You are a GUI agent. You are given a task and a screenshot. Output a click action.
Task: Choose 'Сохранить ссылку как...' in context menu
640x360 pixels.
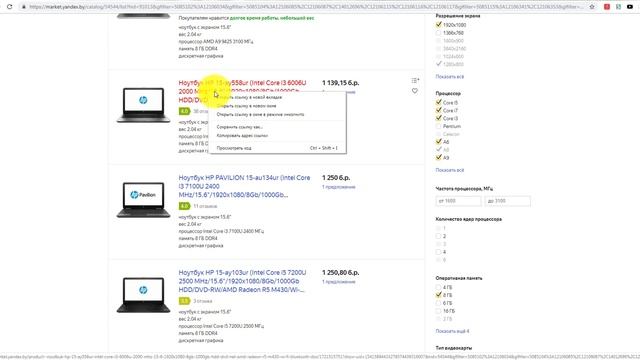[278, 127]
